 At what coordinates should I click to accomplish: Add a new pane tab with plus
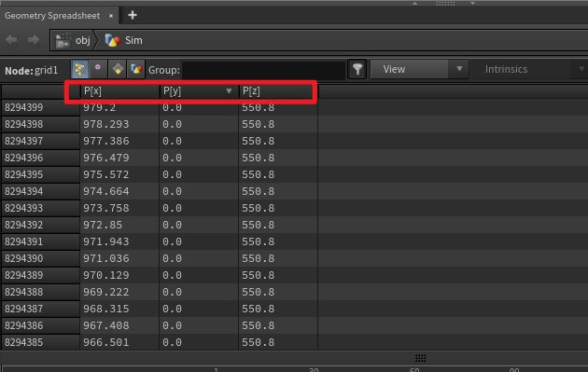133,15
